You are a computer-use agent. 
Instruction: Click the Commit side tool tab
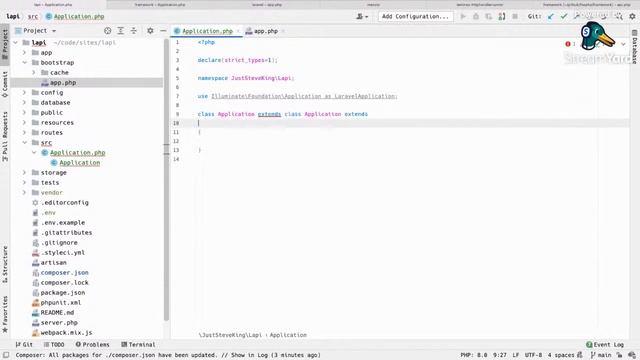pyautogui.click(x=5, y=84)
